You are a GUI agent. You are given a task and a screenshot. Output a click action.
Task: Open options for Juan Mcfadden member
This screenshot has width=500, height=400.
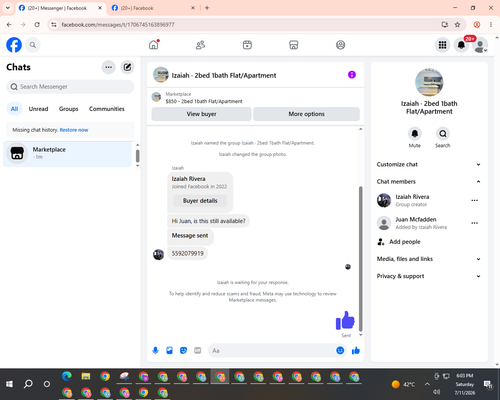click(475, 223)
